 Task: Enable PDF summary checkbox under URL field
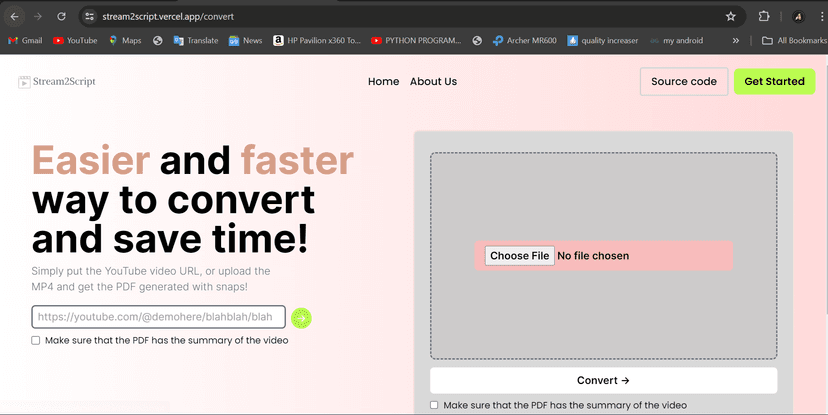pyautogui.click(x=35, y=341)
